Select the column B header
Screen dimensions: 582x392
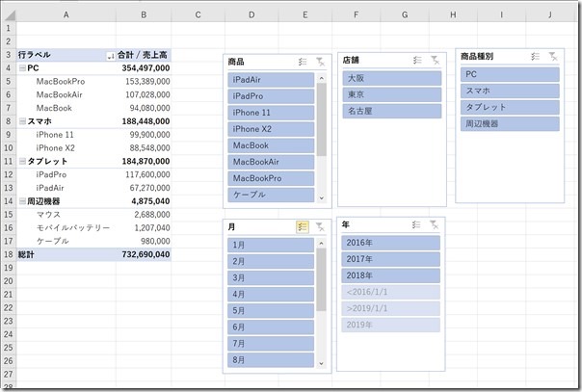pos(143,14)
